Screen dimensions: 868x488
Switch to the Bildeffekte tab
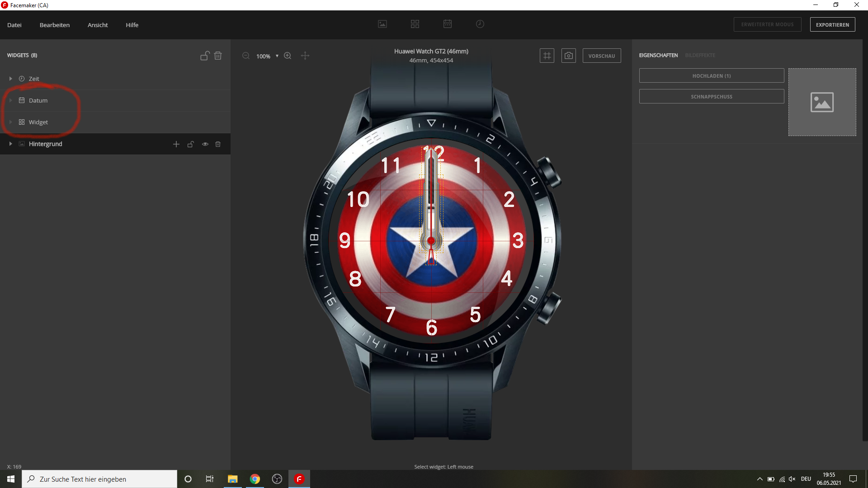(700, 55)
